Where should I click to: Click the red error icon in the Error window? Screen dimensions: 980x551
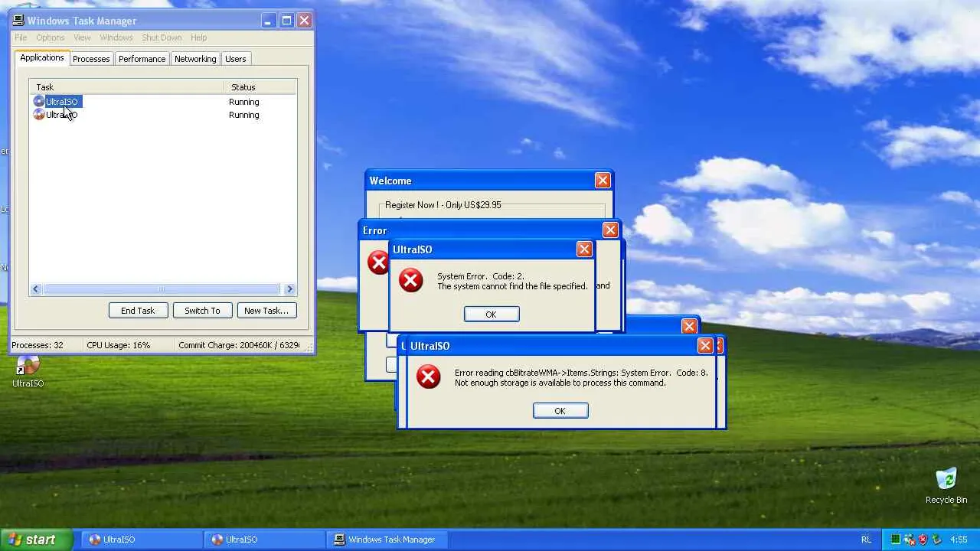(377, 262)
